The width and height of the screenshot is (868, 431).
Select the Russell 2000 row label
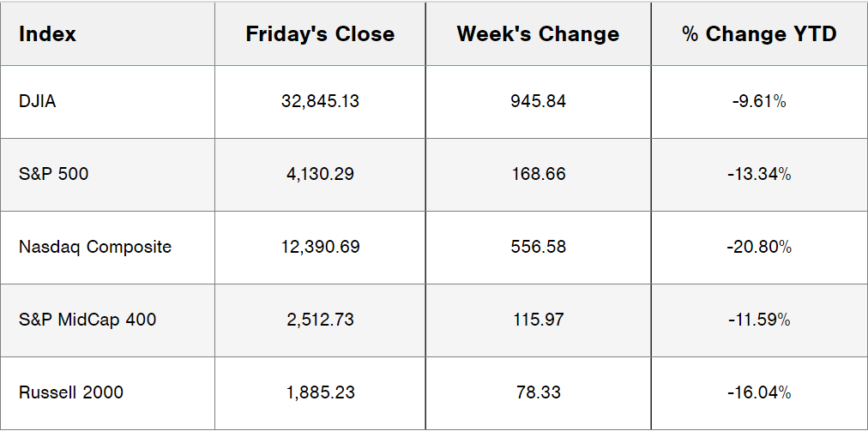click(x=71, y=392)
